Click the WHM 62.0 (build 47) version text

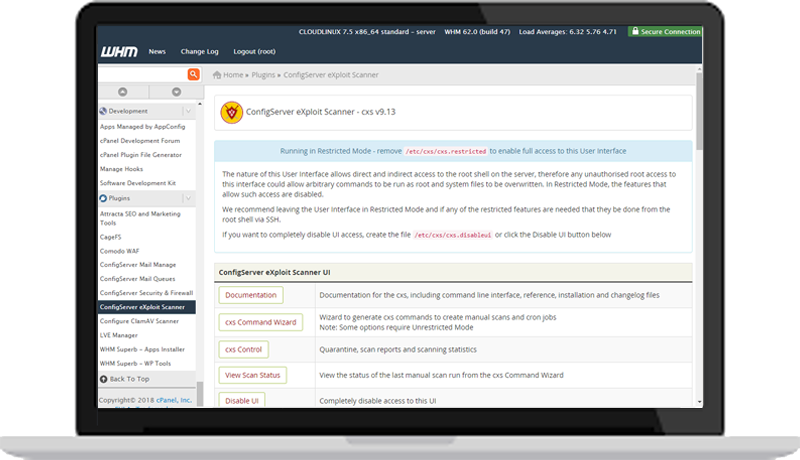click(477, 32)
